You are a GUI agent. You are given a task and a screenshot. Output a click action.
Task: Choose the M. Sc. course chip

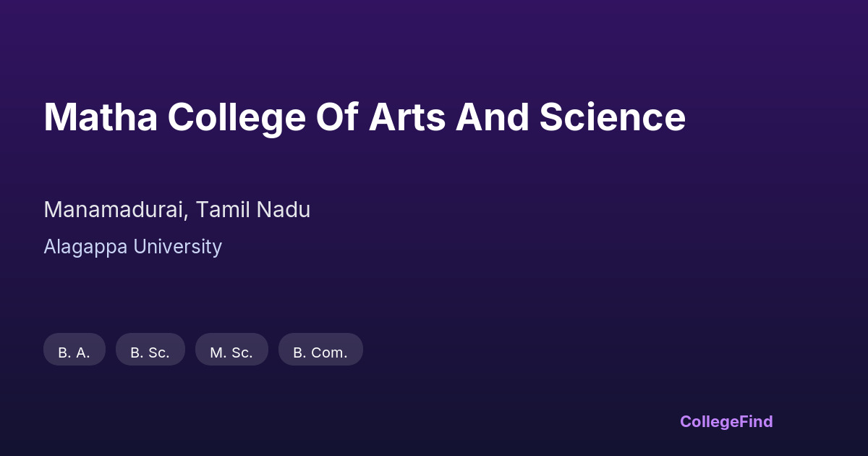[x=231, y=352]
